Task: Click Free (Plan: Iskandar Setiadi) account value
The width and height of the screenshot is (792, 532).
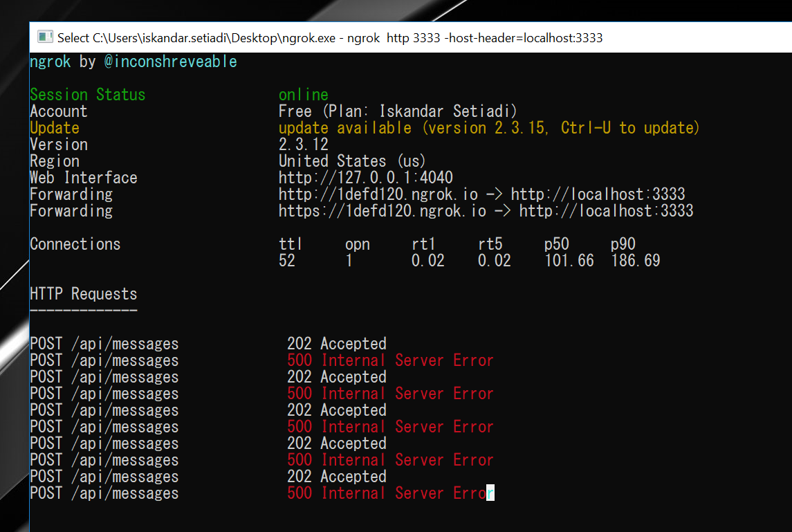Action: (398, 111)
